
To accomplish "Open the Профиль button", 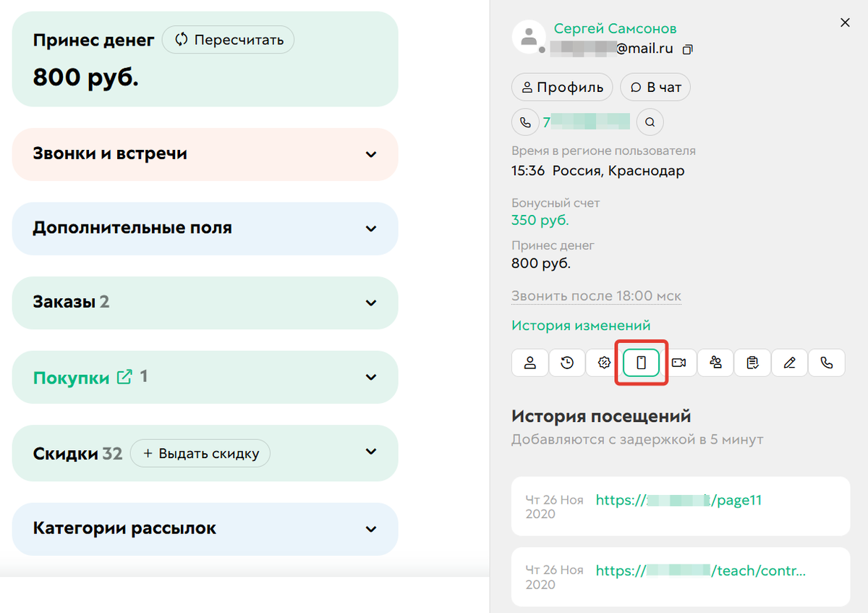I will coord(562,87).
